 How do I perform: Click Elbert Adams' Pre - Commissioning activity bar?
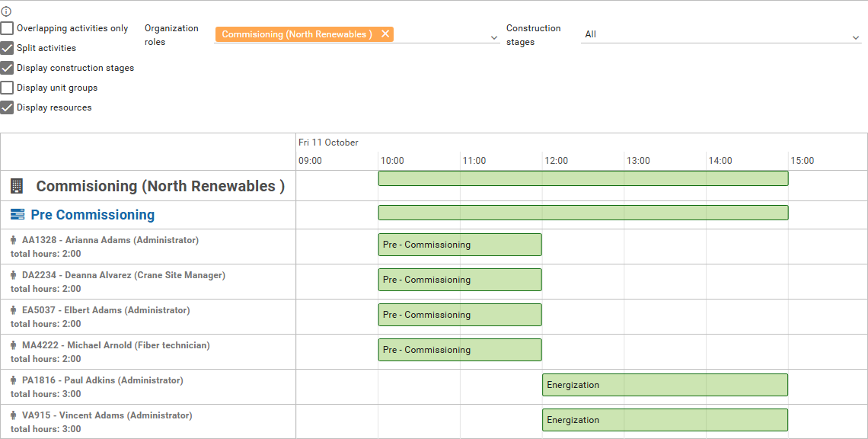click(459, 314)
